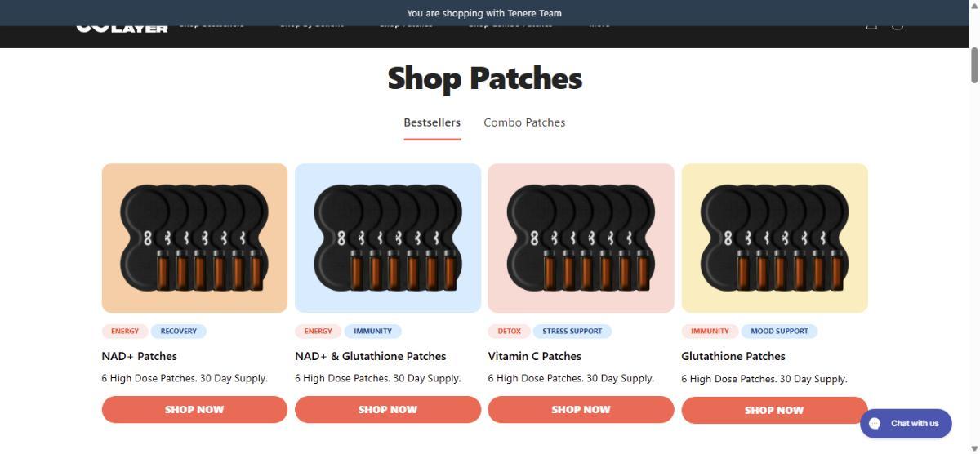
Task: Select the ENERGY tag under NAD+ Patches
Action: [125, 332]
